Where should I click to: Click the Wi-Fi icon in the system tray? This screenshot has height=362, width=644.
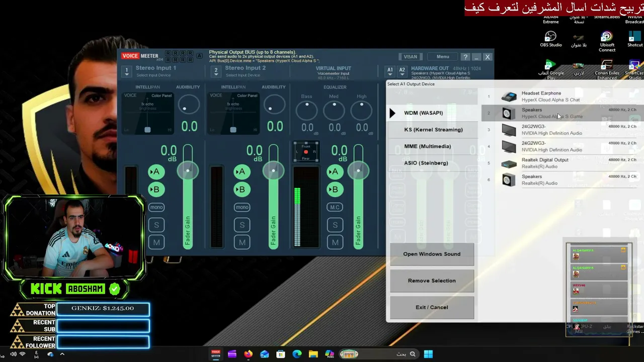coord(23,354)
